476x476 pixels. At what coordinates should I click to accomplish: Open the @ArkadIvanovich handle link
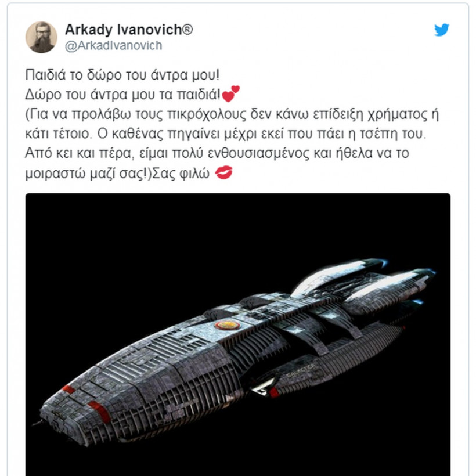(x=114, y=45)
